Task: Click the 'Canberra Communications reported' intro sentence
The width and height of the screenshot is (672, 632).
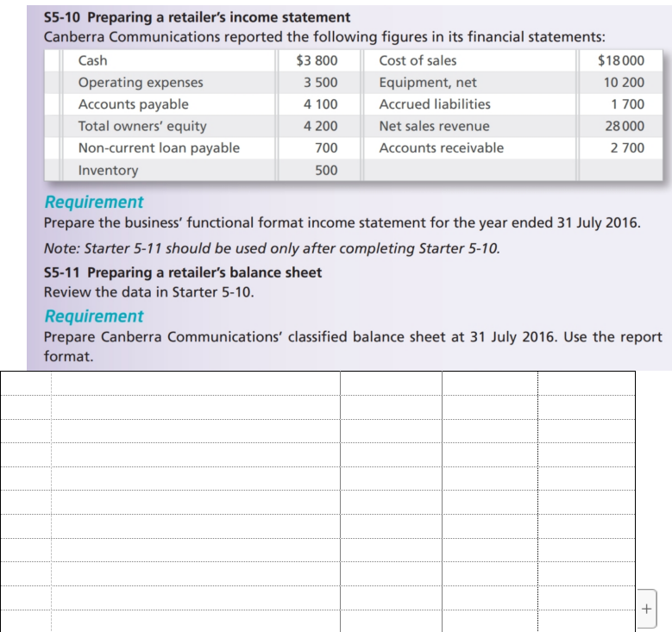Action: (324, 37)
